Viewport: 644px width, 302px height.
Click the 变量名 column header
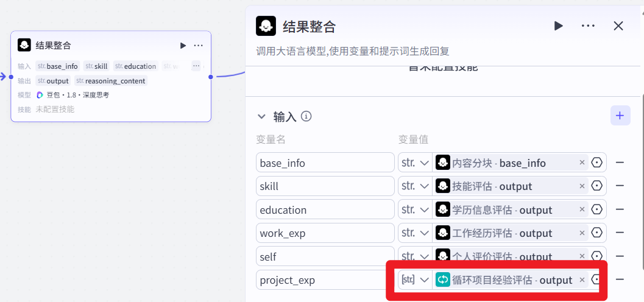tap(271, 139)
